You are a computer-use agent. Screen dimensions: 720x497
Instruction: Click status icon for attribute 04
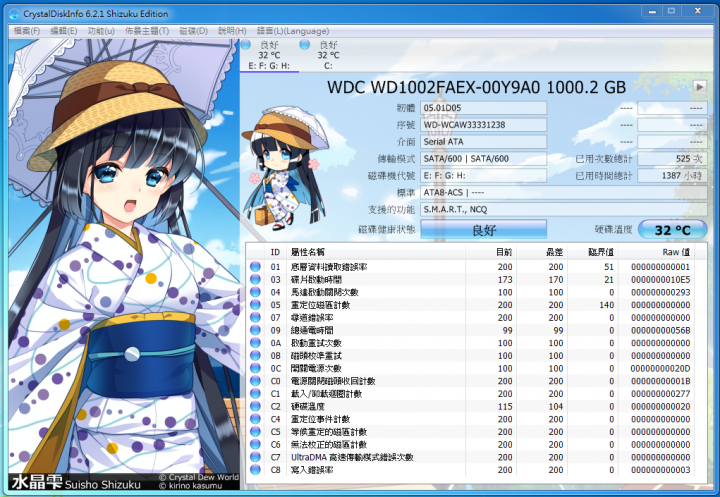(255, 292)
